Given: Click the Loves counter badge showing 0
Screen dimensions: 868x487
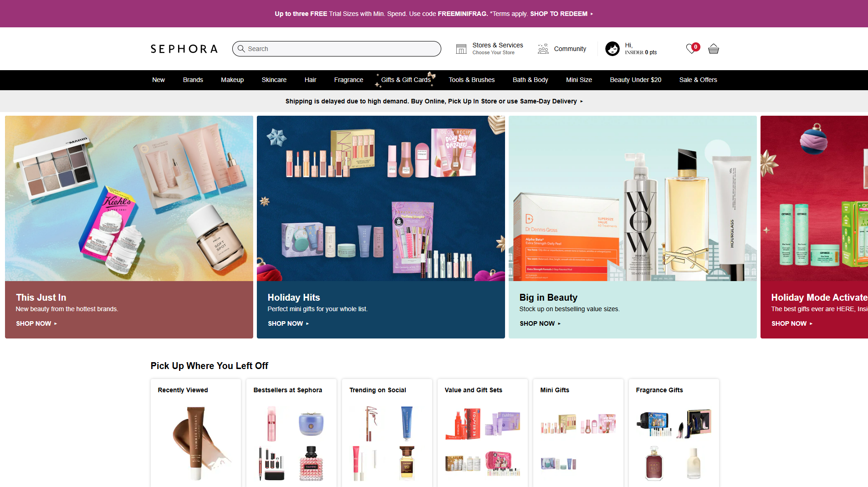Looking at the screenshot, I should (x=695, y=46).
